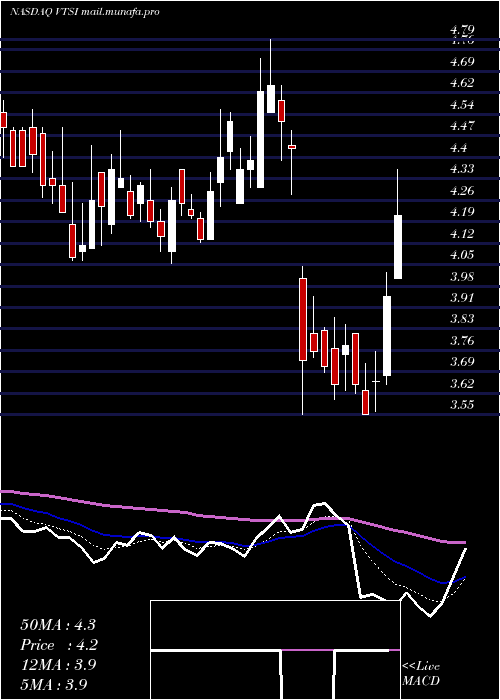Viewport: 500px width, 700px height.
Task: Click the MACD histogram box
Action: pyautogui.click(x=275, y=650)
